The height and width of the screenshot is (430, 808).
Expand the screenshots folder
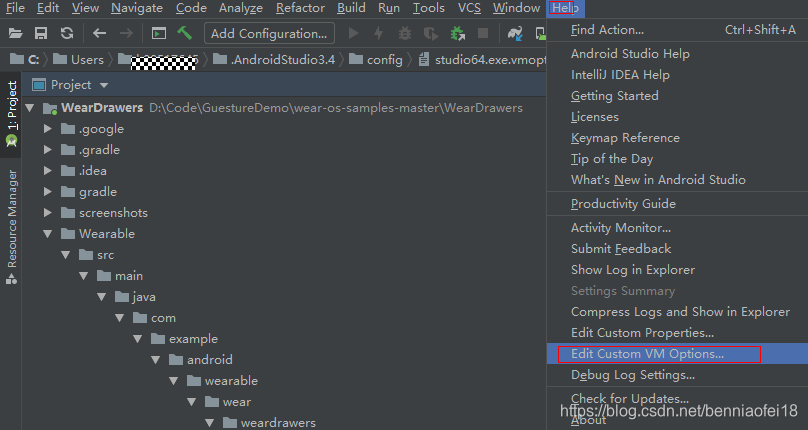coord(48,212)
